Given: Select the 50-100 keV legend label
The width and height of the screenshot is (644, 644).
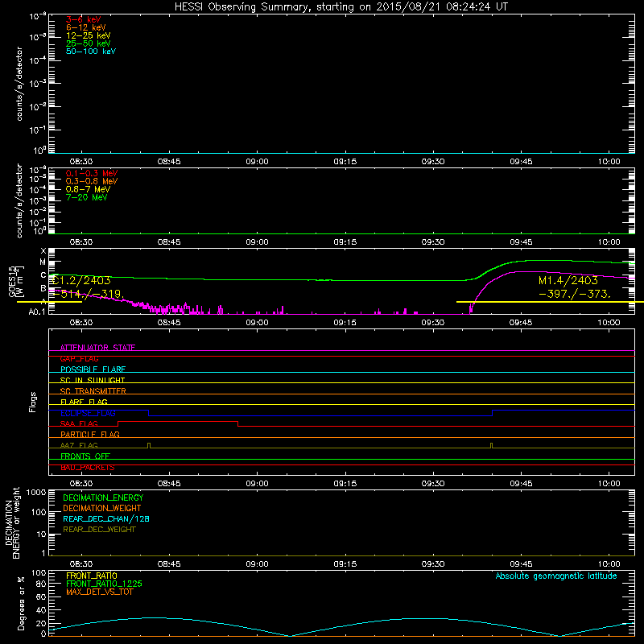Looking at the screenshot, I should click(91, 52).
